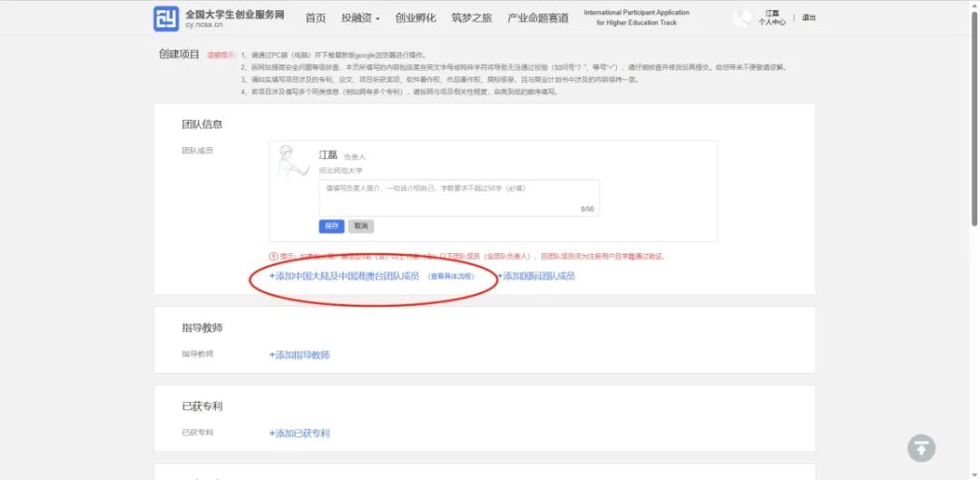Viewport: 980px width, 480px height.
Task: Click the 0/50 character counter
Action: [x=587, y=210]
